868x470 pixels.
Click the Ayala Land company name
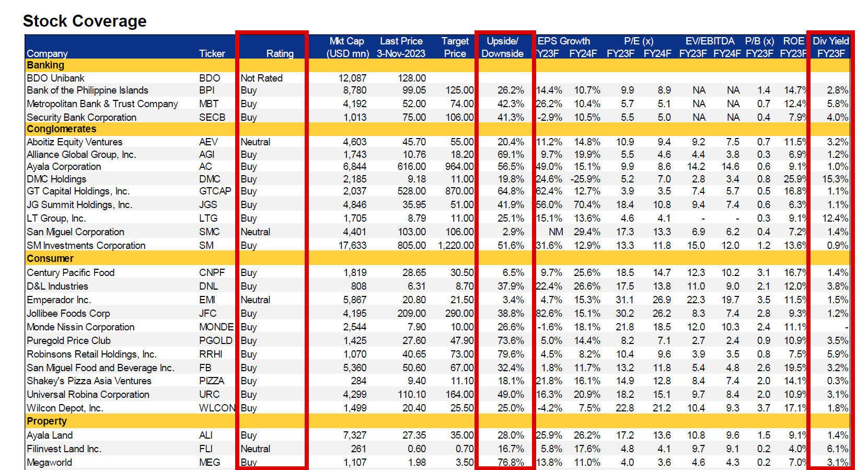pyautogui.click(x=50, y=435)
